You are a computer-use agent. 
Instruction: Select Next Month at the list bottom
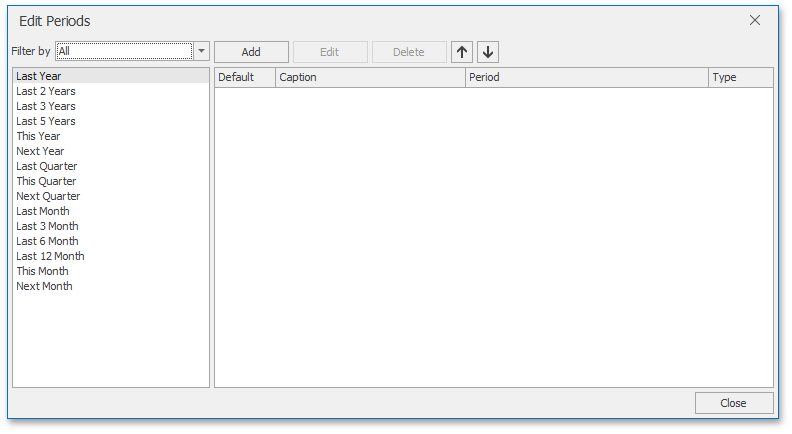[x=44, y=286]
